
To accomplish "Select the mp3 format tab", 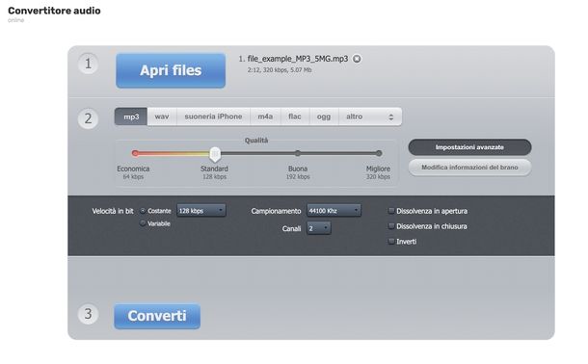I will (x=131, y=117).
